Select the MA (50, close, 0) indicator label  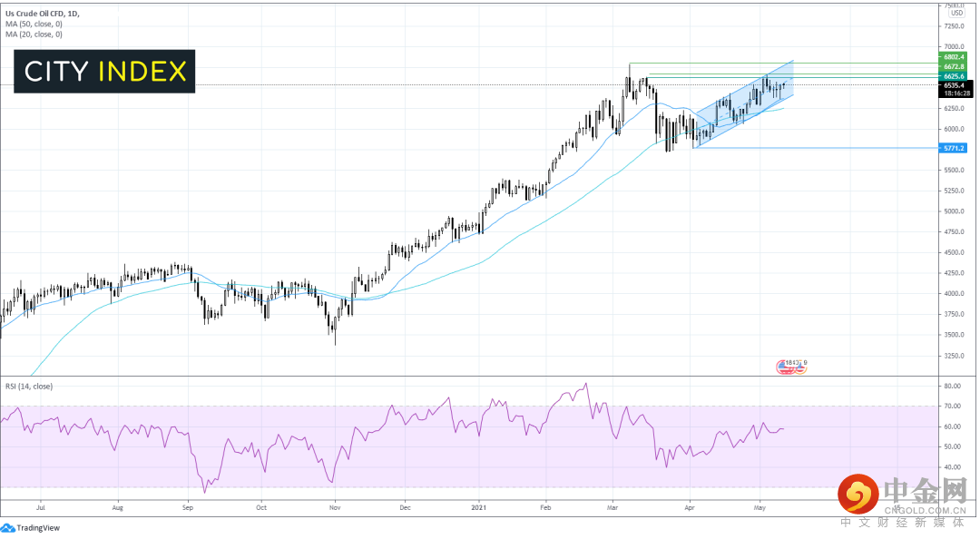34,24
